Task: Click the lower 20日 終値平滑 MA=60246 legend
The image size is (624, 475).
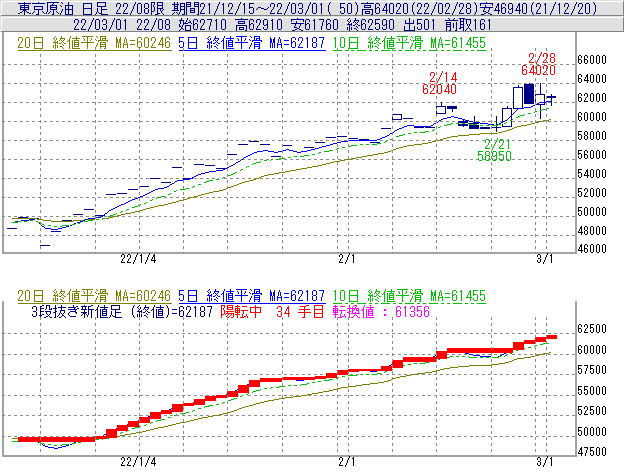Action: coord(94,296)
